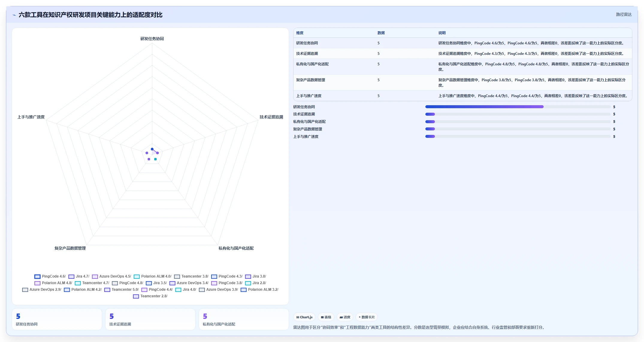Click the 上手与推广速度 radar axis label
The width and height of the screenshot is (644, 342).
[x=31, y=117]
